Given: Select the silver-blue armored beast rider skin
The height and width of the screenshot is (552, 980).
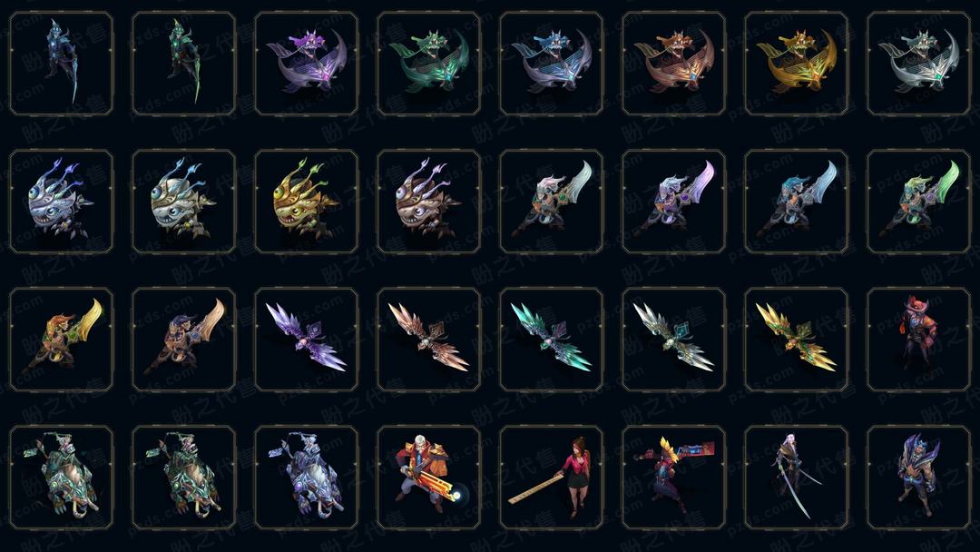Looking at the screenshot, I should [x=307, y=478].
